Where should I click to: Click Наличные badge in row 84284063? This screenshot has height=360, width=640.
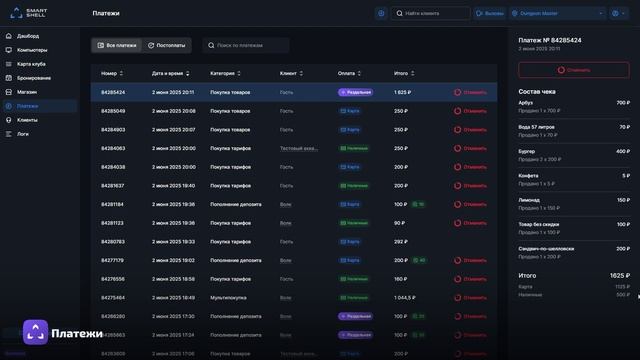[354, 148]
